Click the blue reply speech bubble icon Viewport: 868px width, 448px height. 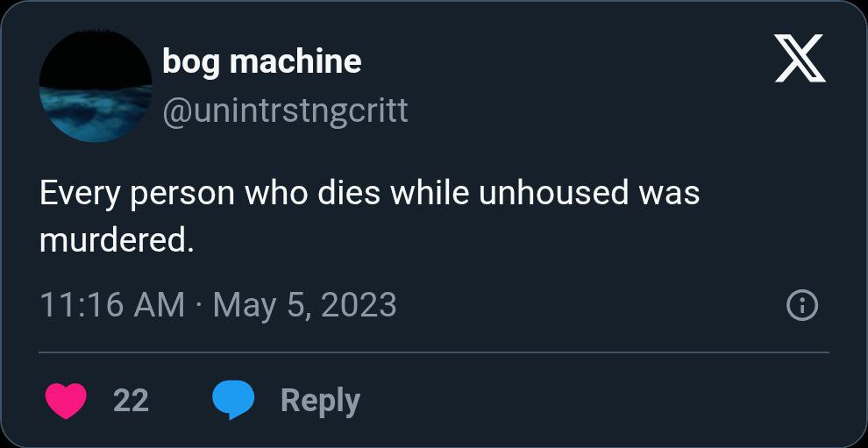point(233,401)
